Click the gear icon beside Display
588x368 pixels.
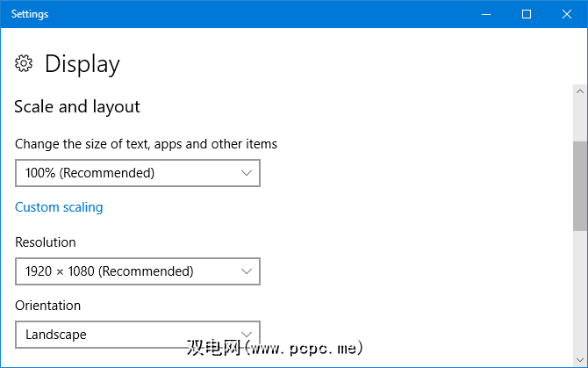coord(25,63)
